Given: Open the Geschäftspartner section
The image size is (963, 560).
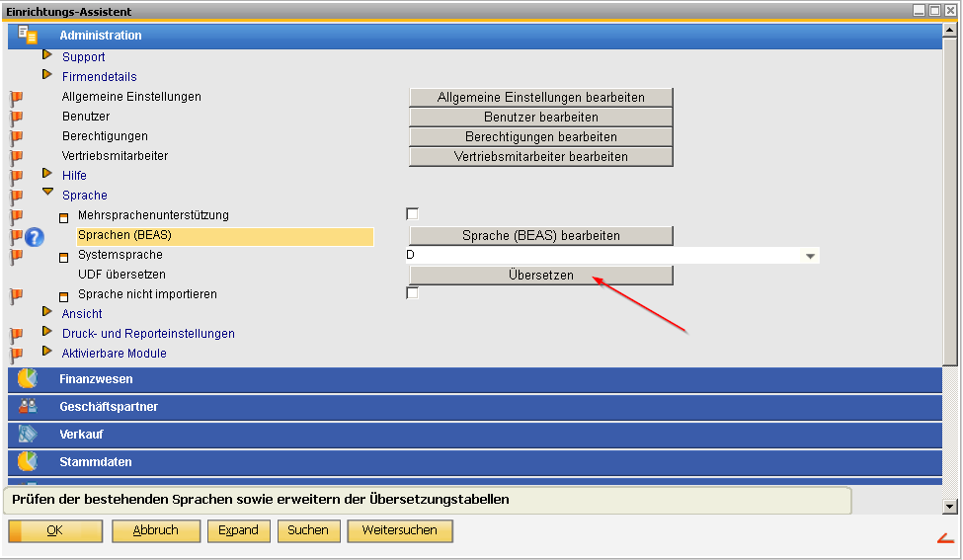Looking at the screenshot, I should [x=475, y=407].
